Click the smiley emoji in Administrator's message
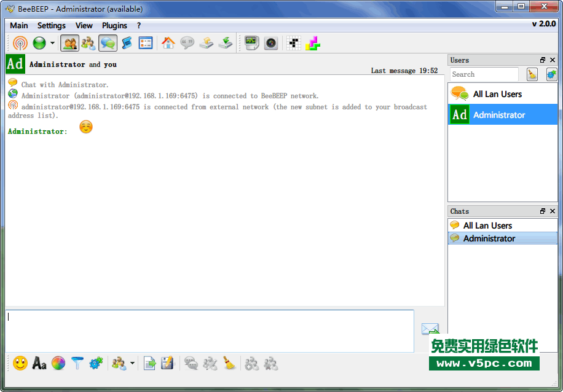 click(86, 127)
